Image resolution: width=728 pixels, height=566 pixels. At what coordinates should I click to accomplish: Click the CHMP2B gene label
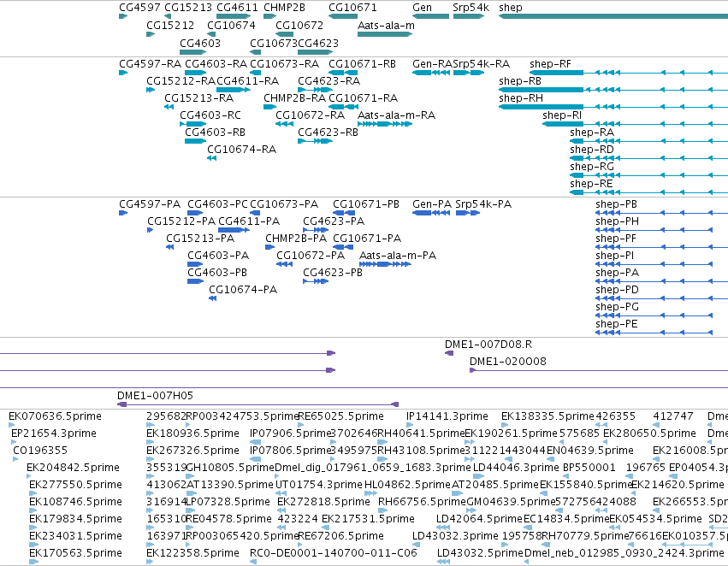[x=284, y=8]
